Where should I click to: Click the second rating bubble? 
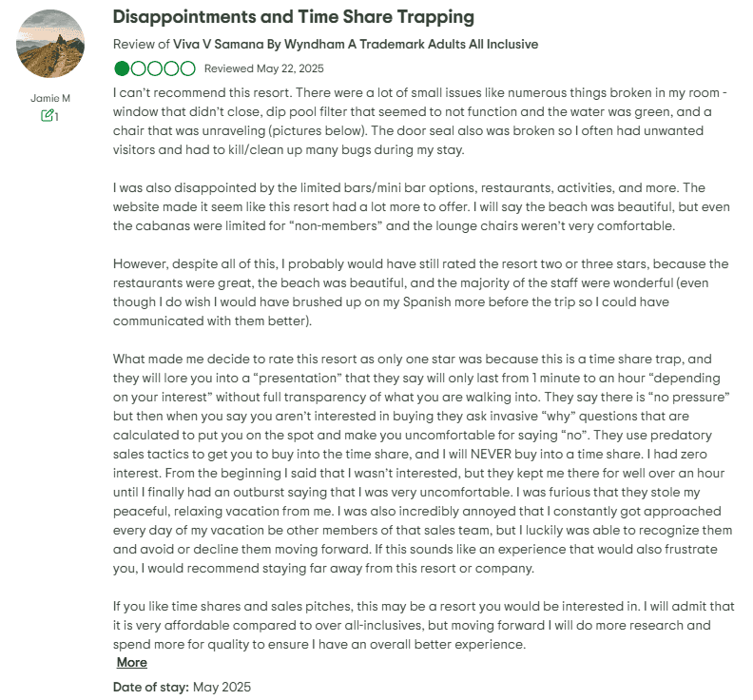[x=139, y=68]
